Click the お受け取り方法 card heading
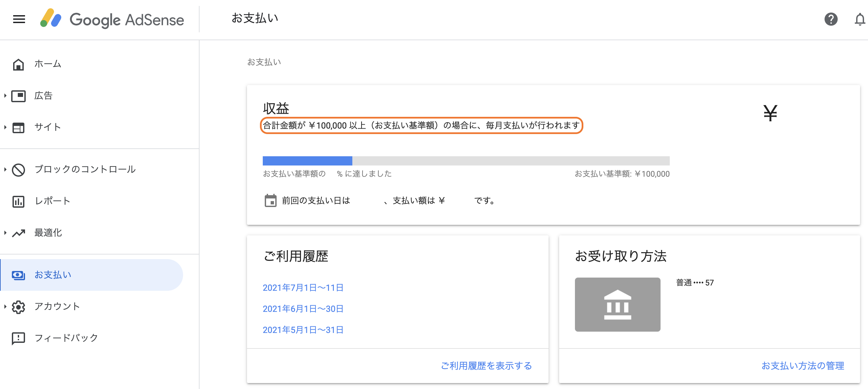 click(621, 256)
